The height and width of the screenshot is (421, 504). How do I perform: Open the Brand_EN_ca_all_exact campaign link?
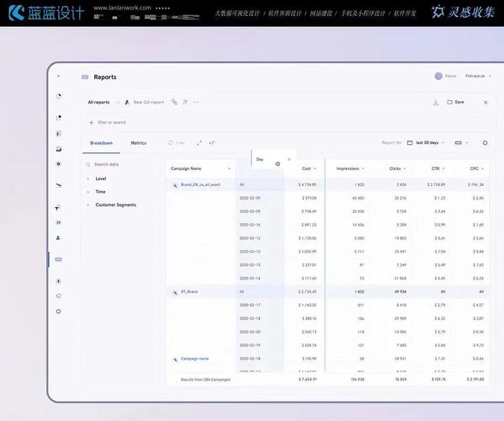(200, 184)
